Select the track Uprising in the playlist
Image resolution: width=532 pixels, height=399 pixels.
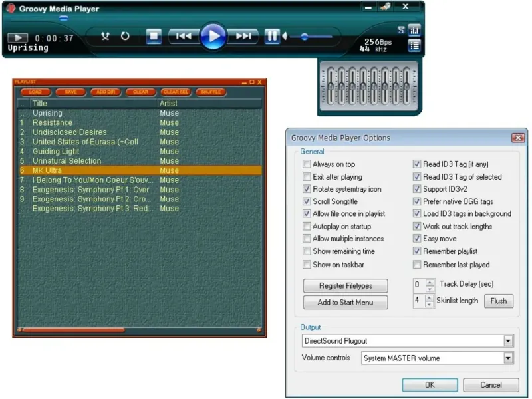tap(140, 113)
